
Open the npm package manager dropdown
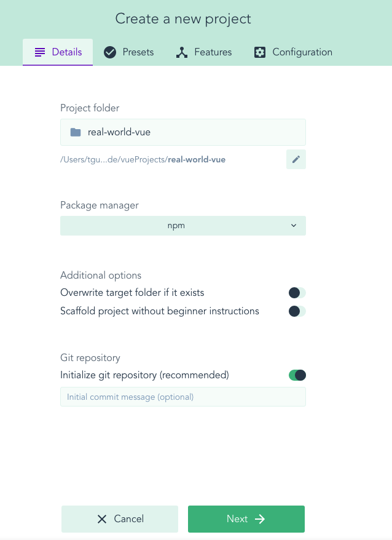click(182, 226)
